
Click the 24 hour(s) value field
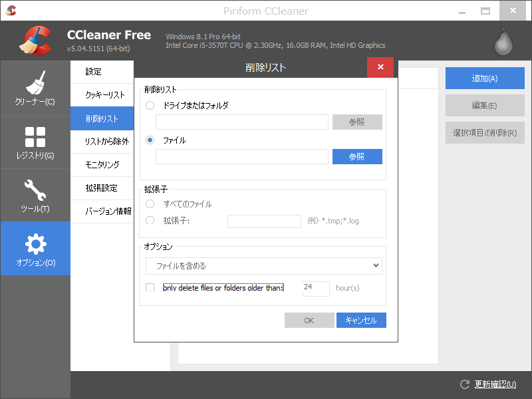point(316,289)
